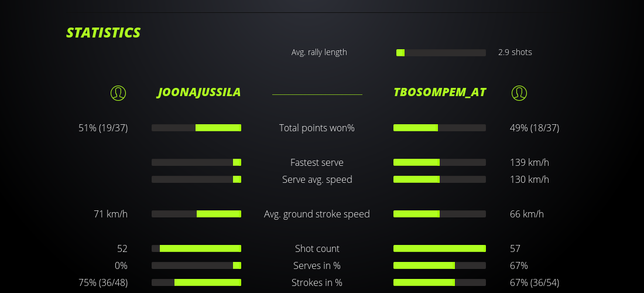Click the Serve avg. speed label
The image size is (644, 293).
click(x=317, y=179)
